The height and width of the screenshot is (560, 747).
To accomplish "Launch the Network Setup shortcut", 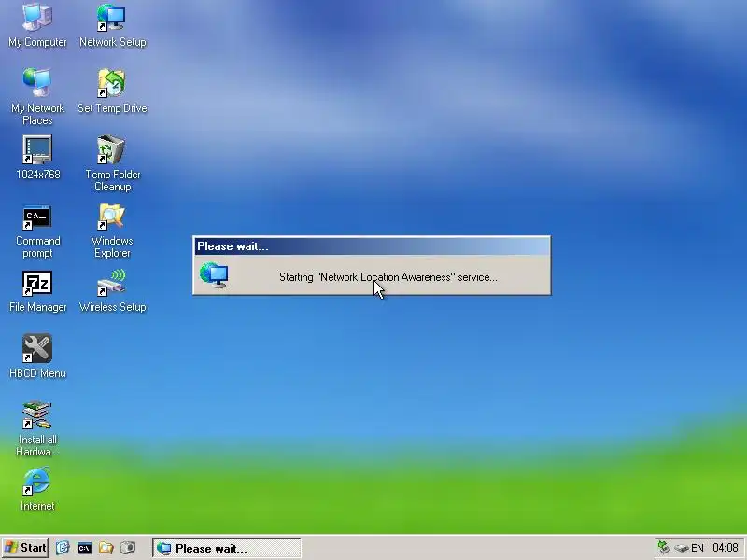I will click(112, 25).
